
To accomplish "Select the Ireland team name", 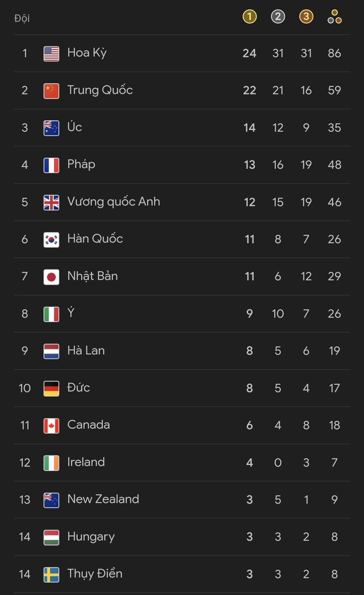I will click(86, 462).
